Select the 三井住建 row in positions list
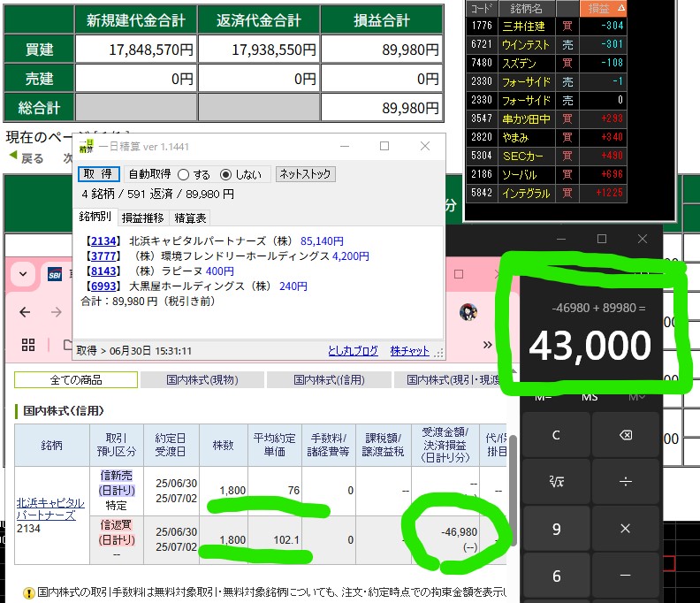 546,26
